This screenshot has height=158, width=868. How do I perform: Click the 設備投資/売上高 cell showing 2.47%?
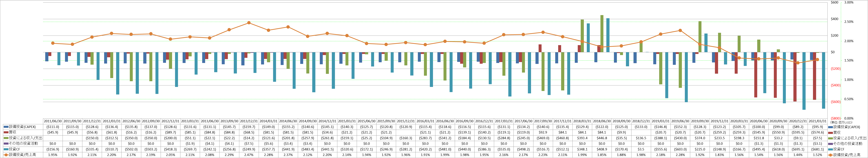[x=249, y=155]
